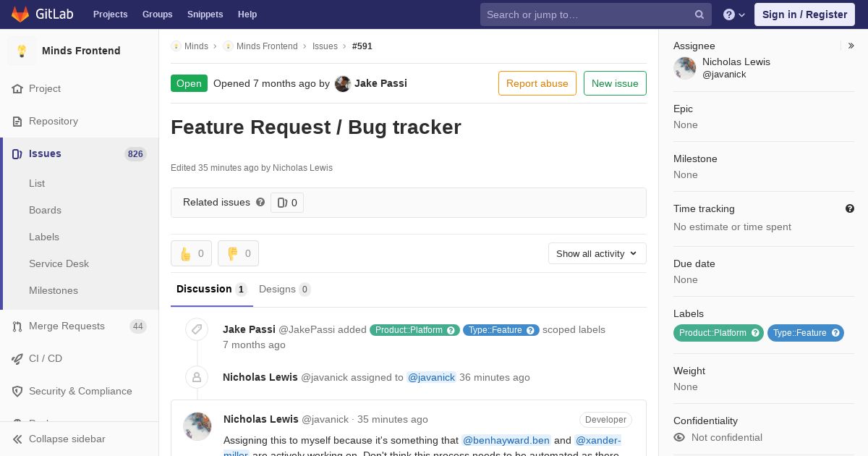
Task: Click the Security & Compliance shield icon
Action: (17, 392)
